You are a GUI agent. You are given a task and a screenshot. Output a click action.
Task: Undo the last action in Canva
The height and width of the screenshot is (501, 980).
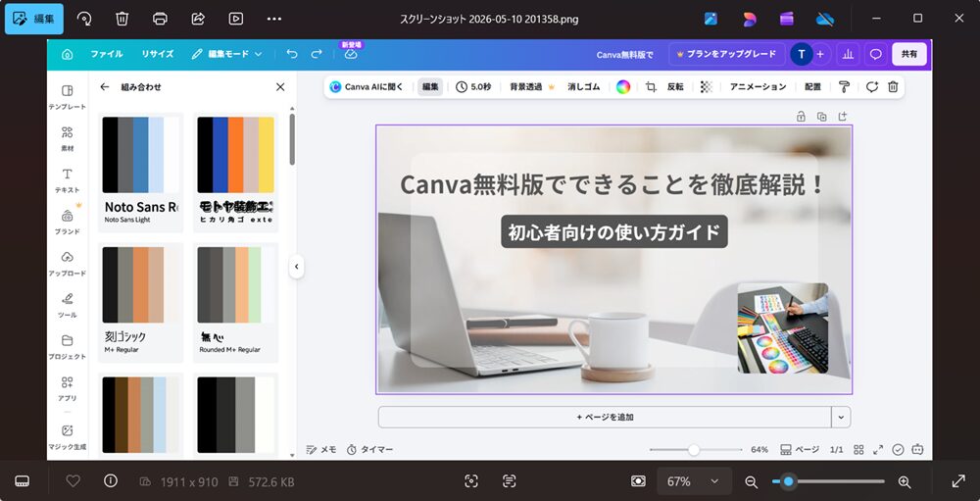pyautogui.click(x=292, y=55)
